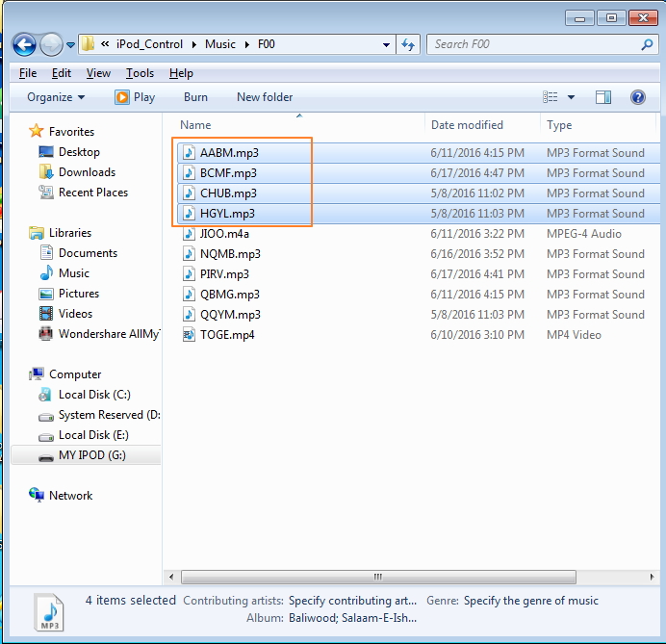Click the Refresh button beside address bar
The height and width of the screenshot is (644, 666).
point(408,44)
